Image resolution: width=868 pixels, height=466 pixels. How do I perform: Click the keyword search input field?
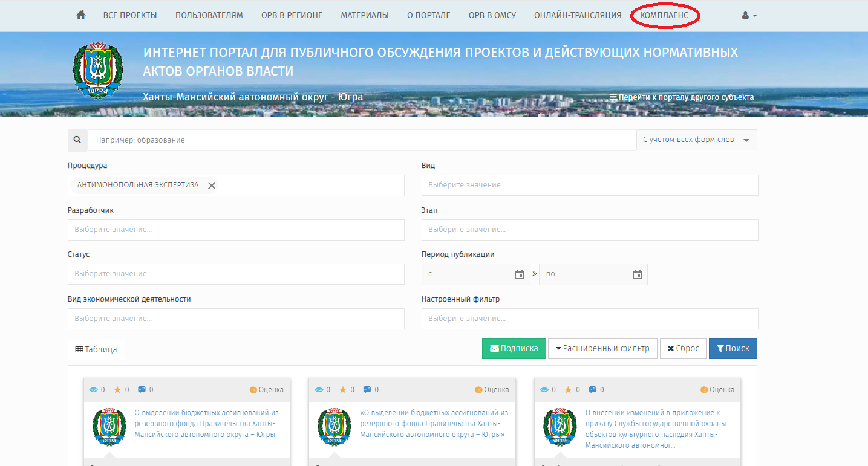coord(362,140)
